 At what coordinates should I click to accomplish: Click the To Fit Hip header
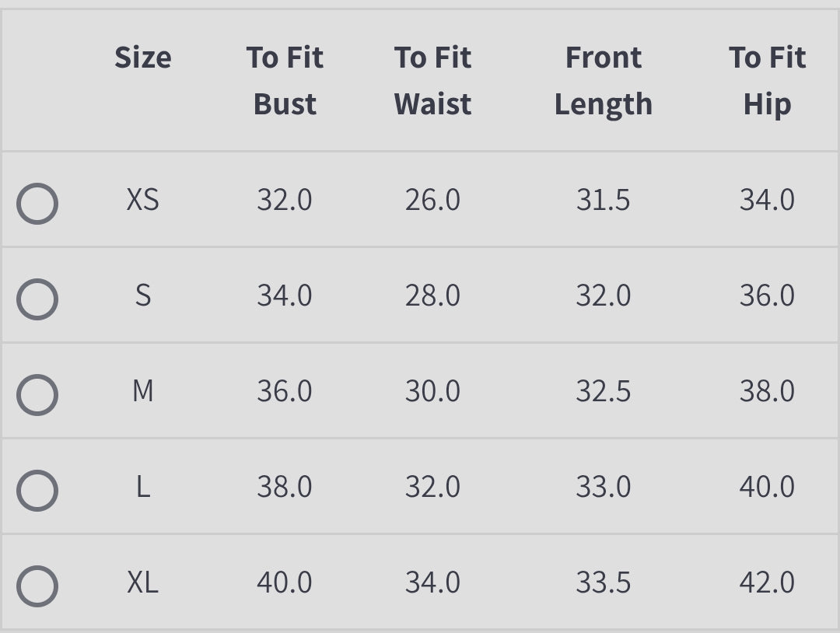(767, 81)
